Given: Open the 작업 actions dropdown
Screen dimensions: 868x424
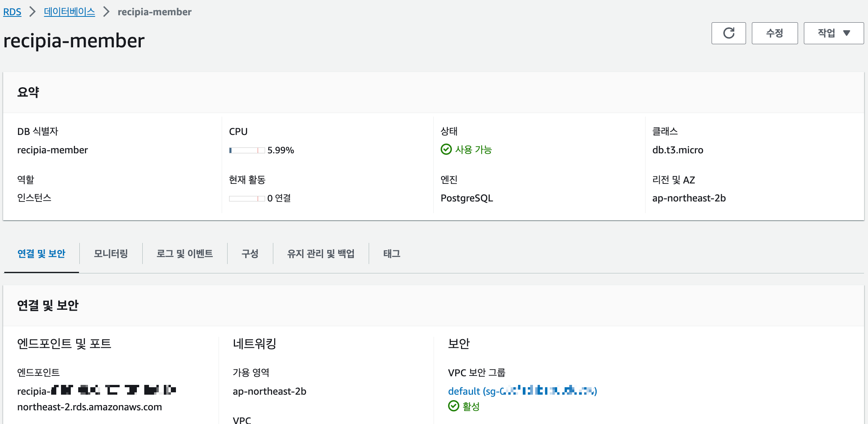Looking at the screenshot, I should point(833,33).
